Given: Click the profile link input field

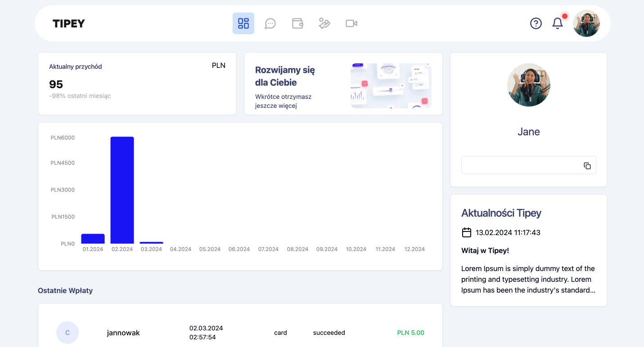Looking at the screenshot, I should point(520,165).
